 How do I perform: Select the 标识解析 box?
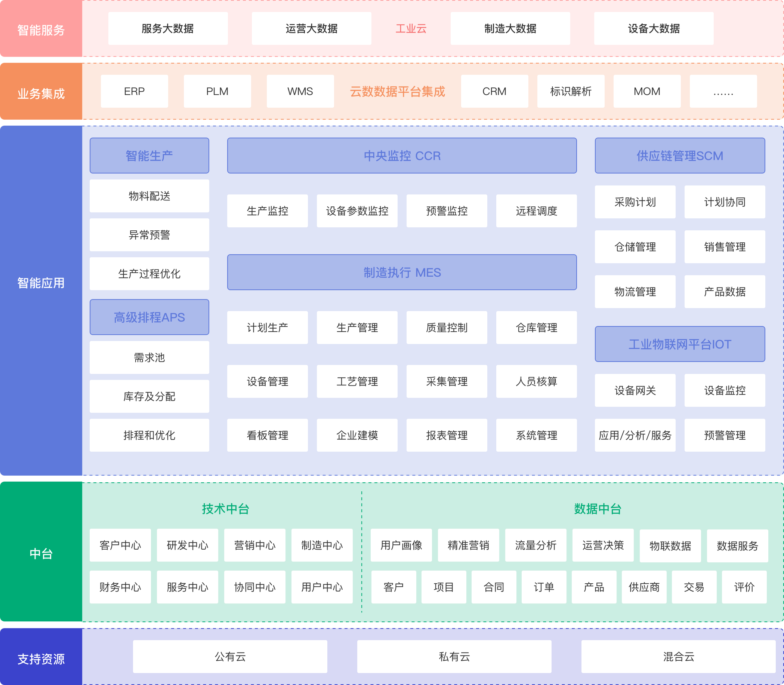[x=570, y=91]
